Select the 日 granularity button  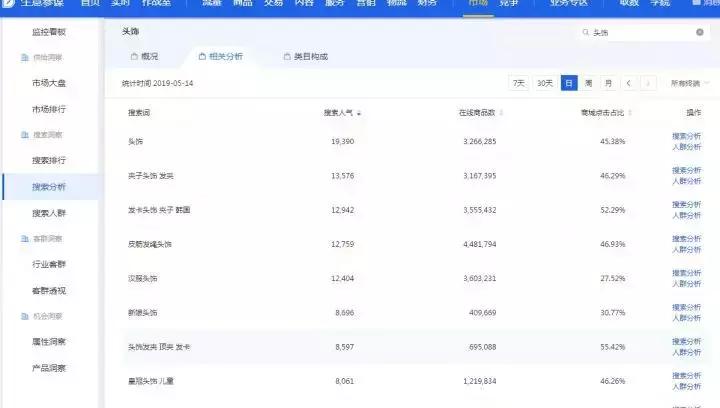click(x=569, y=83)
